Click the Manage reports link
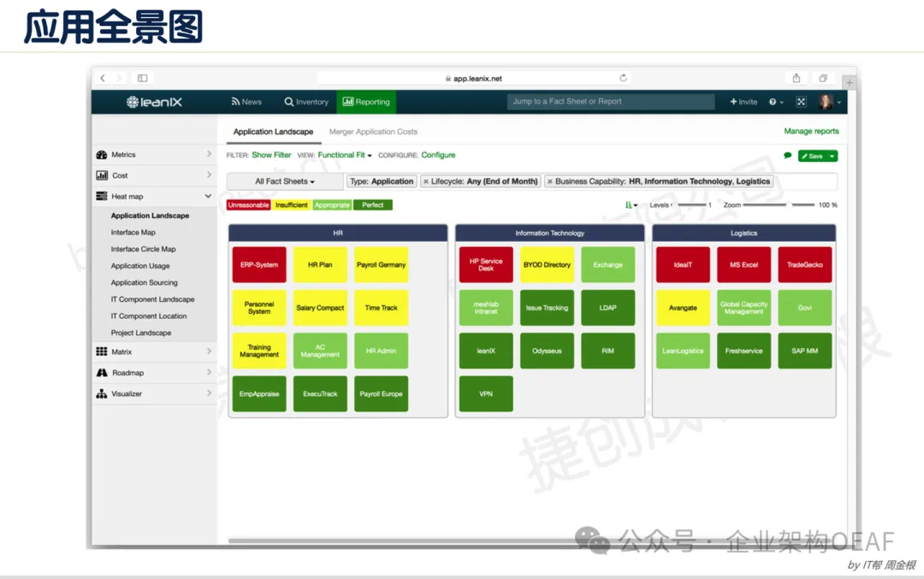This screenshot has height=579, width=924. click(x=811, y=132)
